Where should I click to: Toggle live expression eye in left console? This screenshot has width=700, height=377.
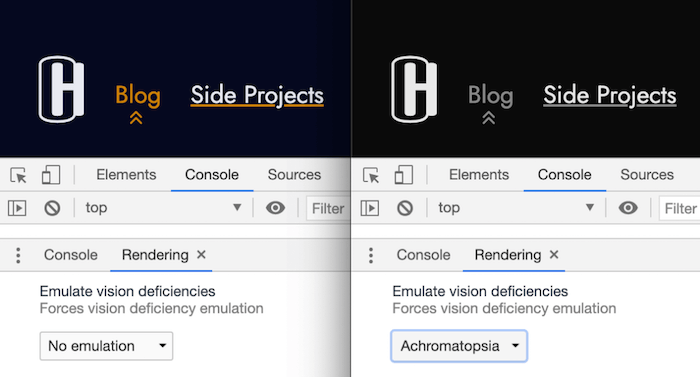click(x=275, y=208)
